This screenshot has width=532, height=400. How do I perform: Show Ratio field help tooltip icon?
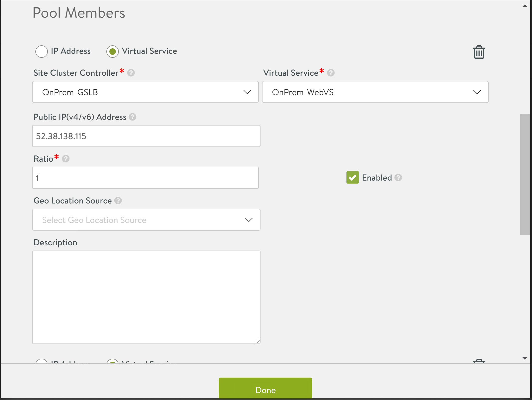[x=66, y=159]
